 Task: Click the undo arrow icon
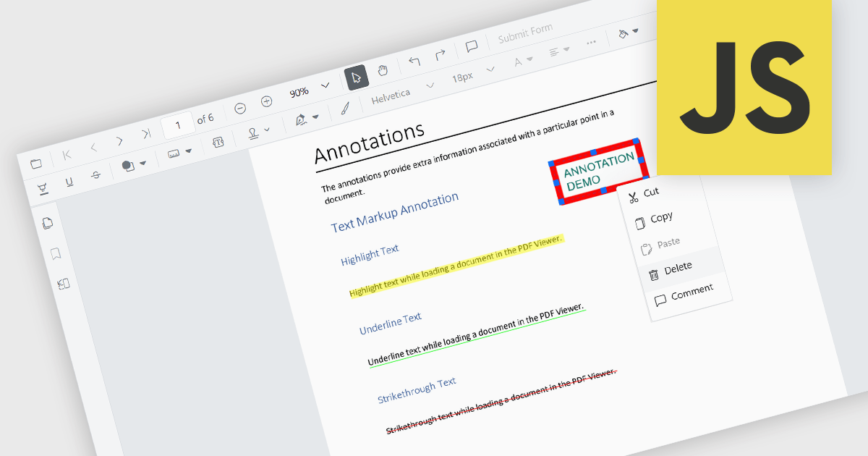tap(414, 61)
